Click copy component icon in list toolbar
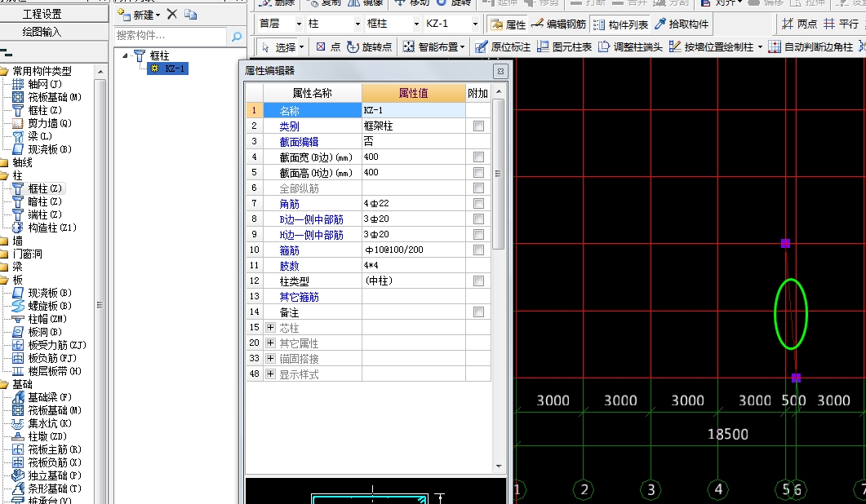866x504 pixels. click(x=190, y=15)
